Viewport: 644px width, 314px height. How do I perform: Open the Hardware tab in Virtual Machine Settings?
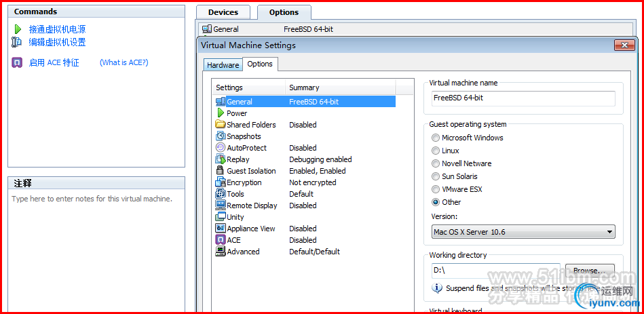(x=223, y=65)
